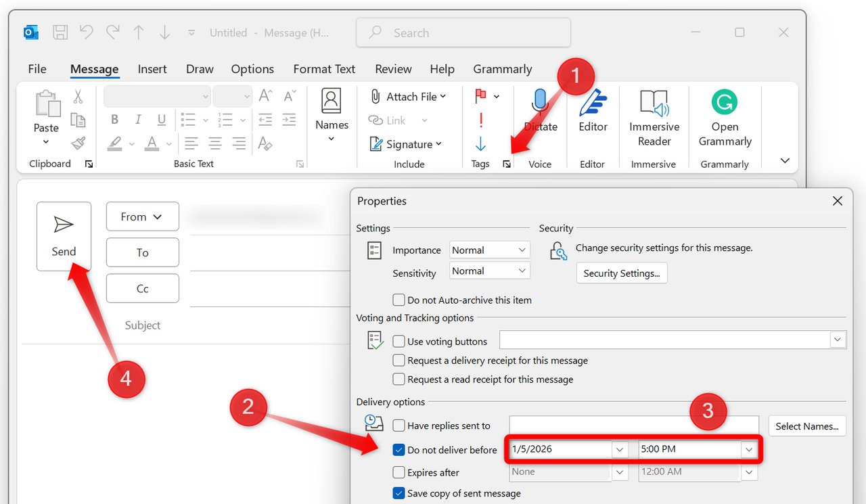Click the Security Settings button

point(621,273)
